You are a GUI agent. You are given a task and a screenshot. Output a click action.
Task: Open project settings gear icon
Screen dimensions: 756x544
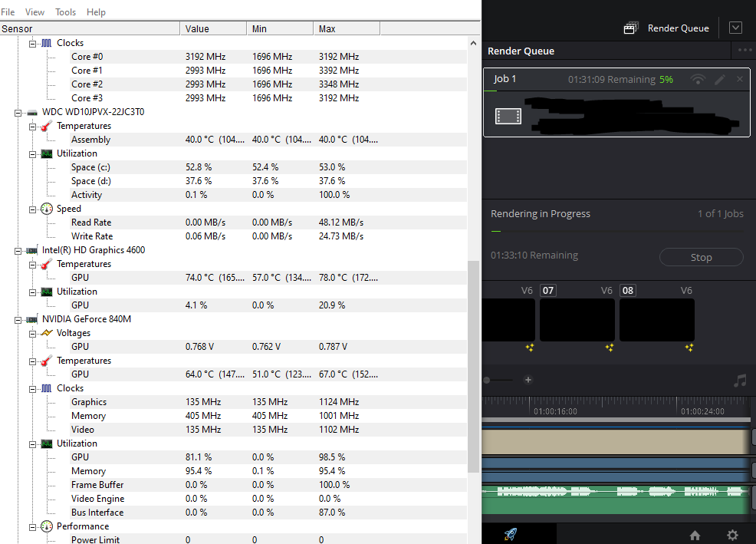point(732,535)
